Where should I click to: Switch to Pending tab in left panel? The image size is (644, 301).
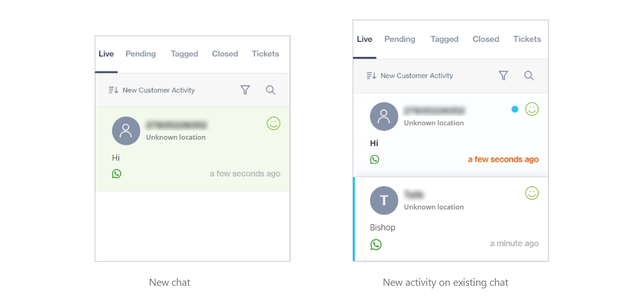(140, 54)
